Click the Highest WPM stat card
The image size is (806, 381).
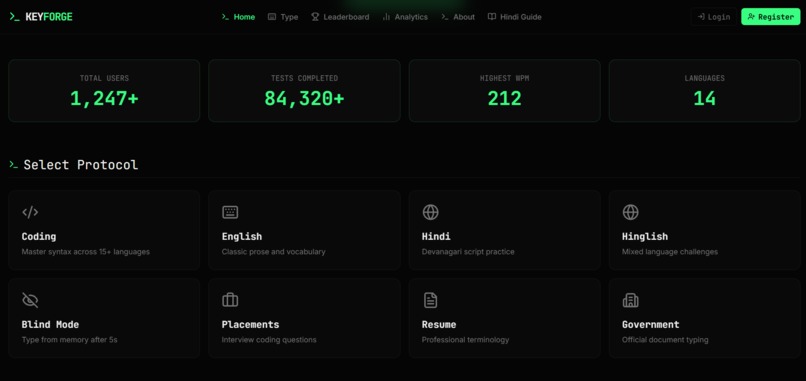504,90
